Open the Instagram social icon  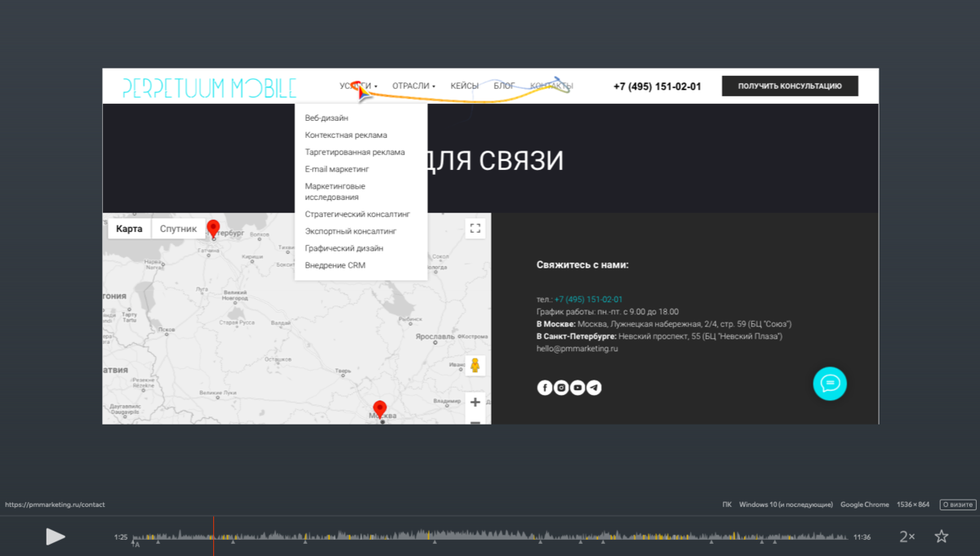[x=561, y=387]
